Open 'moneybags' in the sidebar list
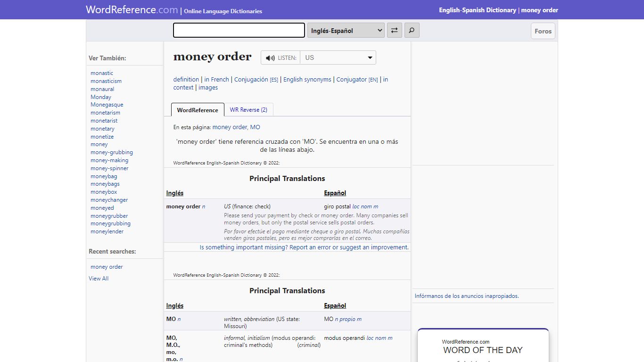This screenshot has width=644, height=362. (x=105, y=184)
